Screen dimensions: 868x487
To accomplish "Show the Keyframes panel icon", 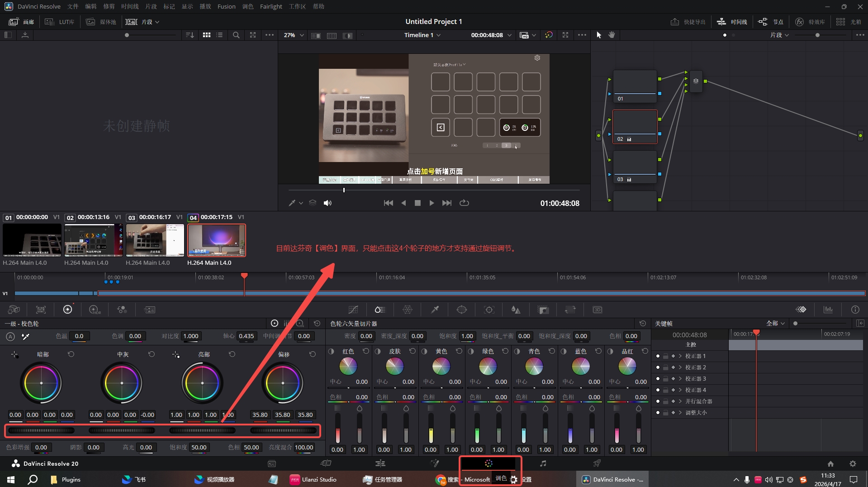I will point(801,310).
